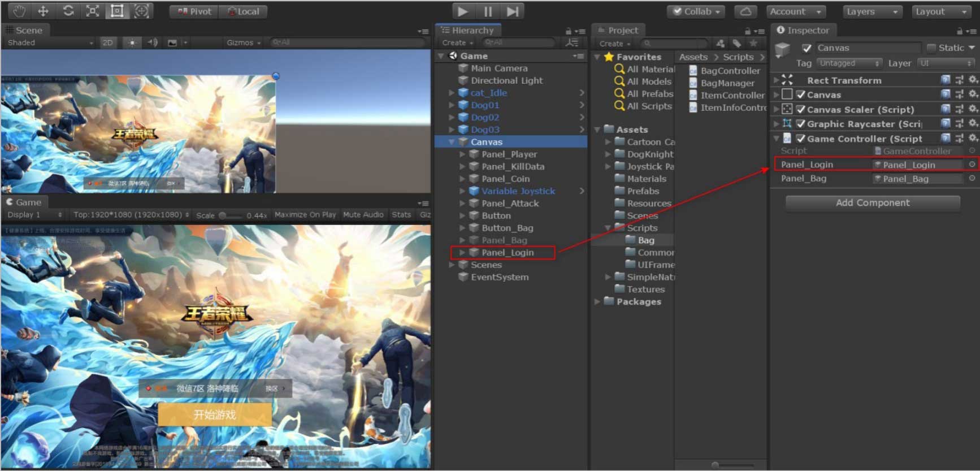
Task: Toggle Static checkbox in Inspector
Action: coord(931,47)
